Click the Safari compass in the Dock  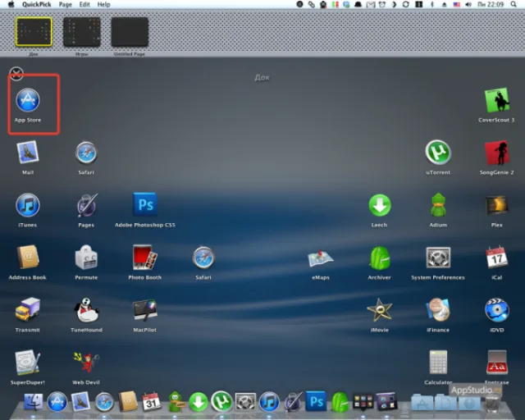pos(104,402)
